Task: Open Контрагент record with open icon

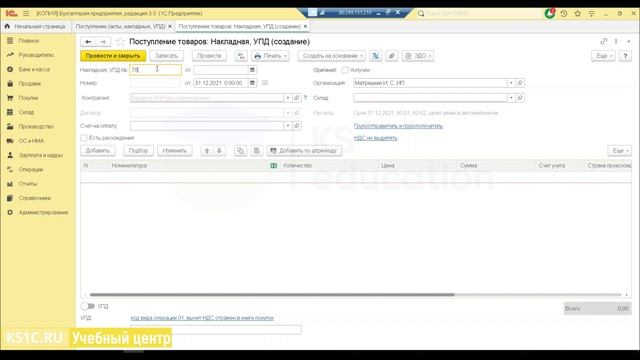Action: point(297,98)
